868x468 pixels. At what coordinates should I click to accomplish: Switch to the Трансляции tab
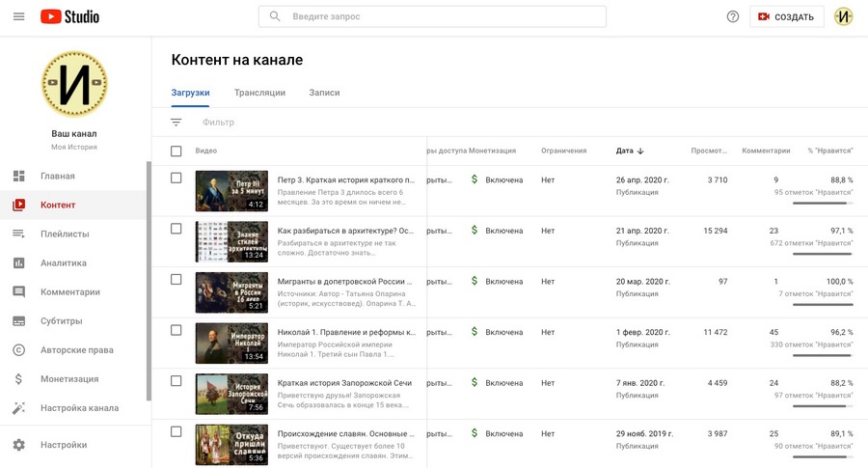pyautogui.click(x=259, y=93)
